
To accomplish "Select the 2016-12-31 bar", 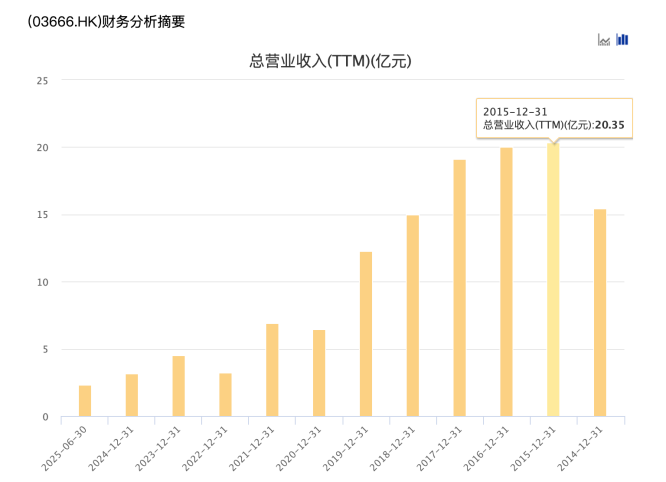I will pos(506,282).
